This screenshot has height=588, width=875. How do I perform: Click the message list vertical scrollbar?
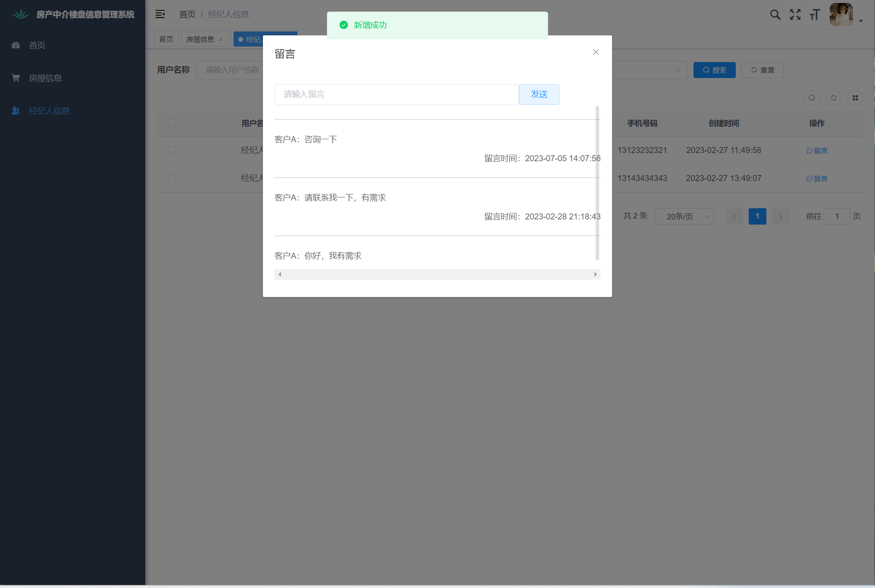[x=597, y=183]
